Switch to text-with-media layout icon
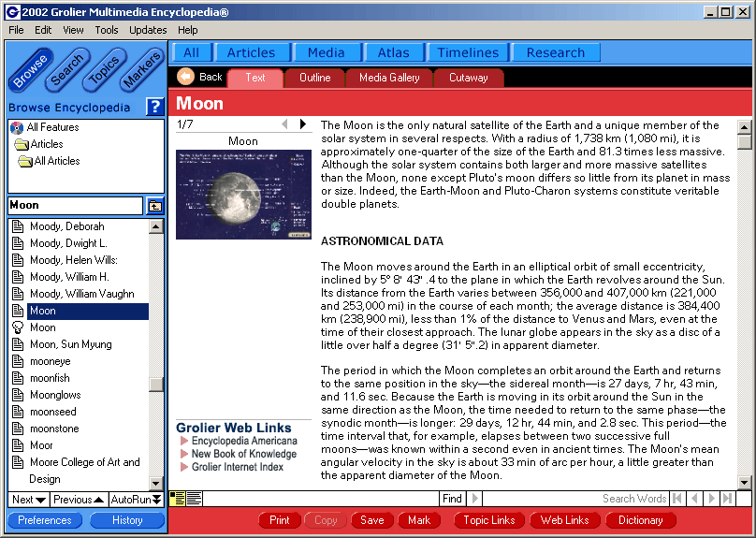The height and width of the screenshot is (538, 756). 178,499
